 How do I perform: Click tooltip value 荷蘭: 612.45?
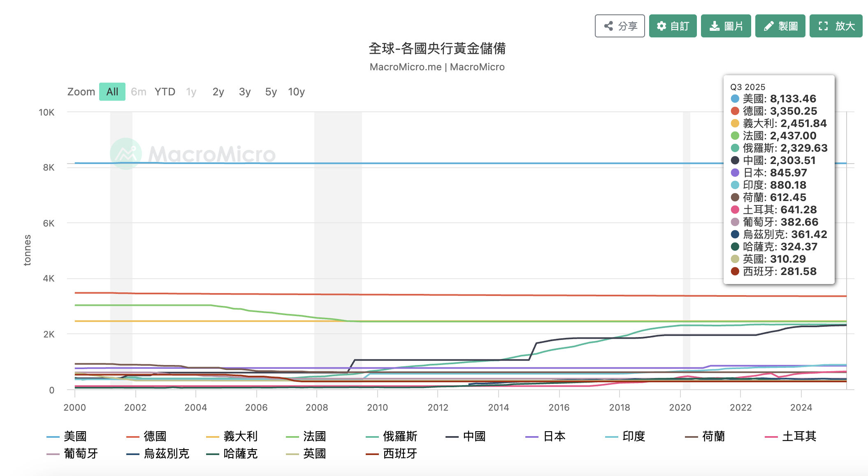768,197
